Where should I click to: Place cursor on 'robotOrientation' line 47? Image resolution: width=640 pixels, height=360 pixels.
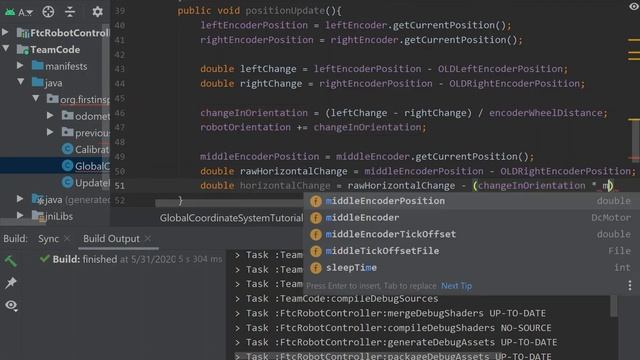pos(245,127)
